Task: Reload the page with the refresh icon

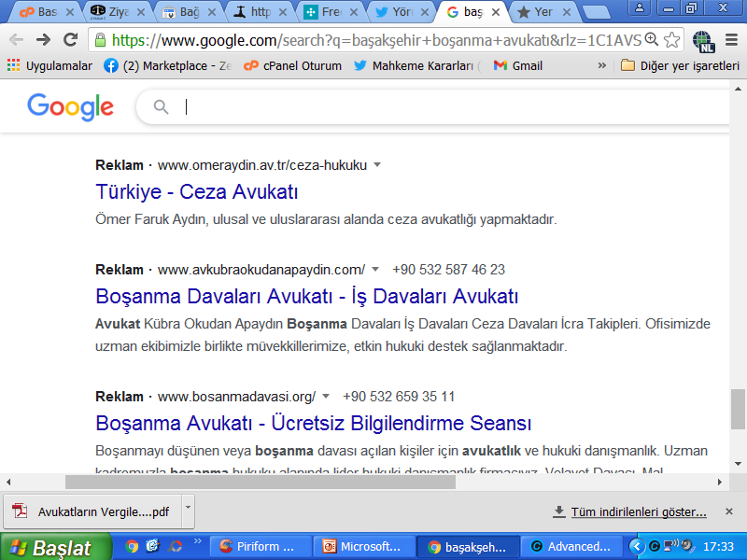Action: [71, 39]
